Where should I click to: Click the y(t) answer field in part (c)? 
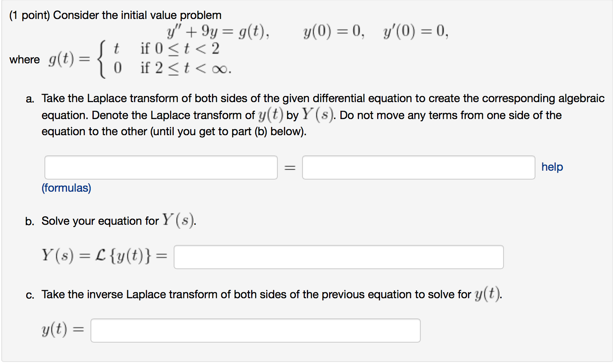tap(255, 330)
